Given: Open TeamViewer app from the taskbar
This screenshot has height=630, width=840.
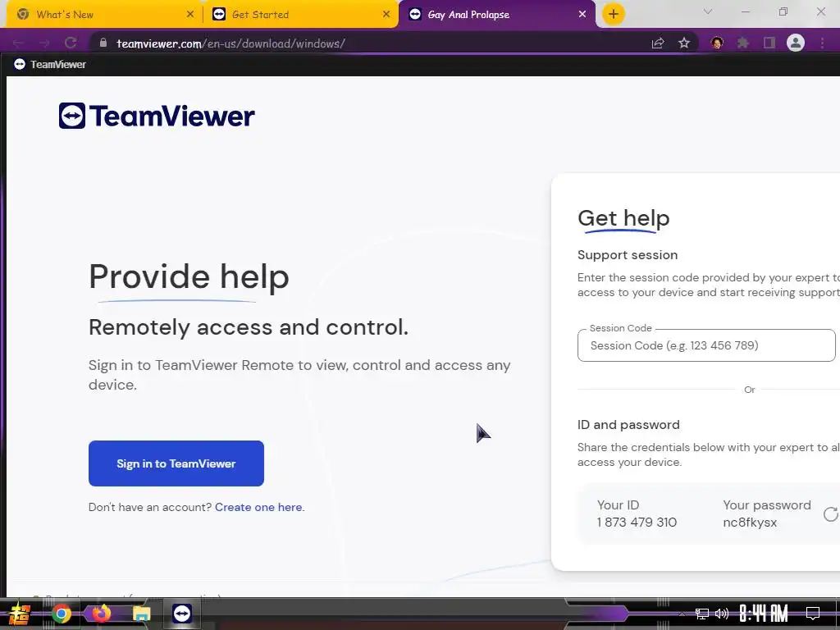Looking at the screenshot, I should coord(182,614).
